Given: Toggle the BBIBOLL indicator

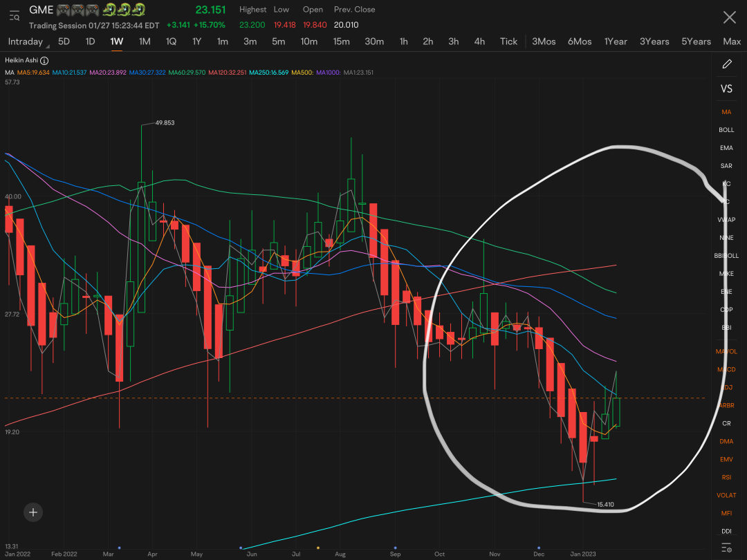Looking at the screenshot, I should click(726, 256).
